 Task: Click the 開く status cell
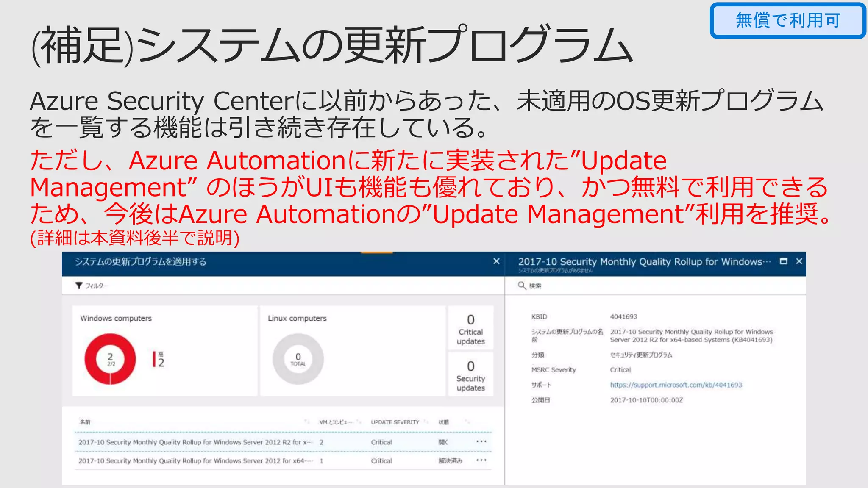point(443,442)
